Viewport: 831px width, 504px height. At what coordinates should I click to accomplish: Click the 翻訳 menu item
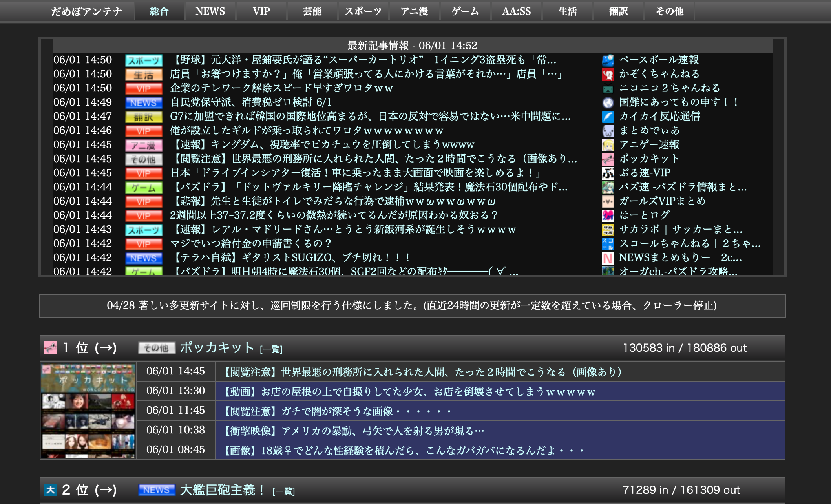[620, 11]
